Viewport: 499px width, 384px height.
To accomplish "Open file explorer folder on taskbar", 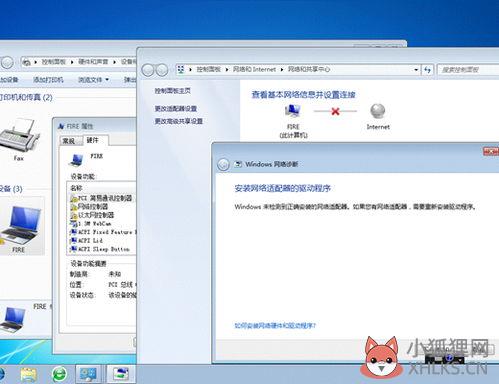I will point(29,374).
